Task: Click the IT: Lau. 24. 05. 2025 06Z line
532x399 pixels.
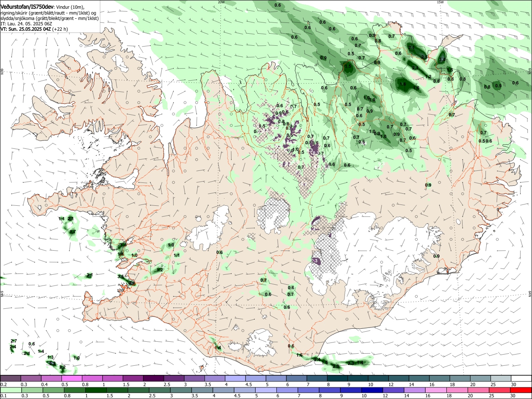Action: (x=26, y=24)
